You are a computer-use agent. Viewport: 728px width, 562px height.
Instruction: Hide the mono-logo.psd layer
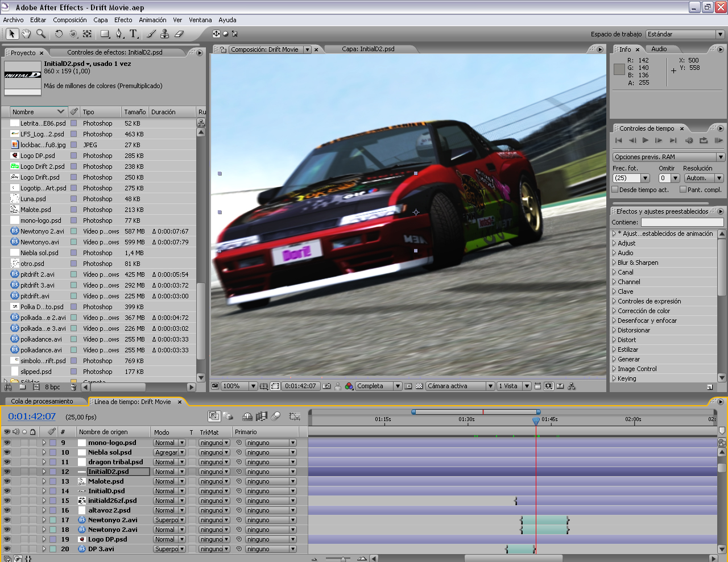click(x=7, y=443)
